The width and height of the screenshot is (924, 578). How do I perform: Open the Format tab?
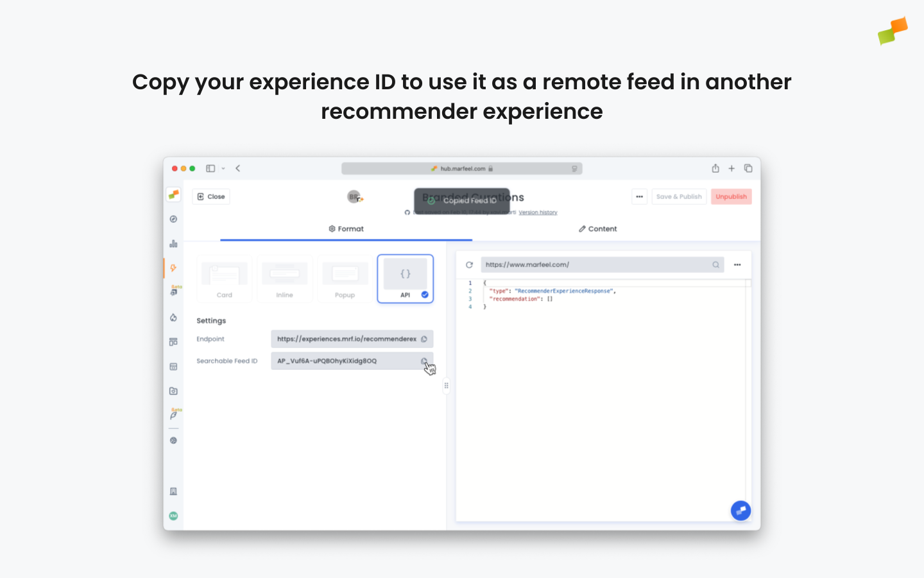coord(346,229)
